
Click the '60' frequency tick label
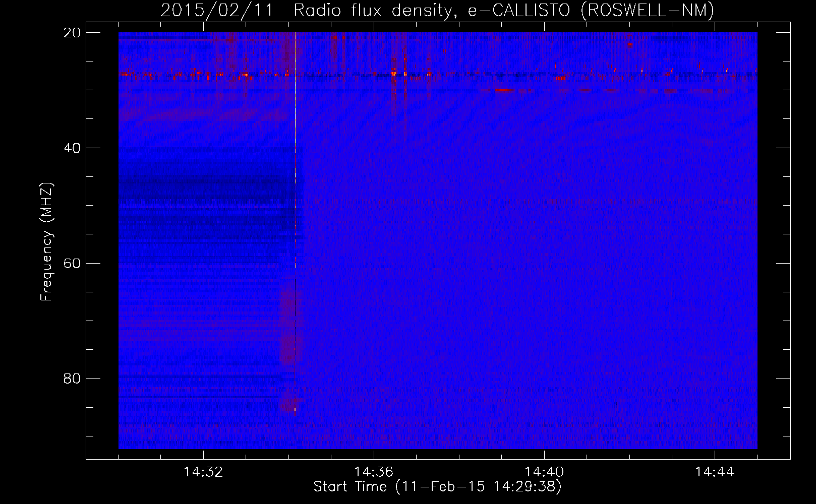[73, 263]
